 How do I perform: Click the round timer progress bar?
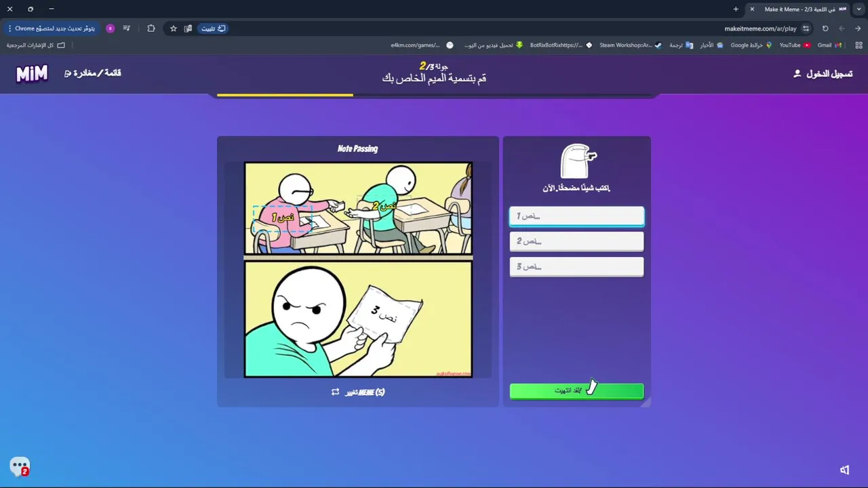pos(434,95)
